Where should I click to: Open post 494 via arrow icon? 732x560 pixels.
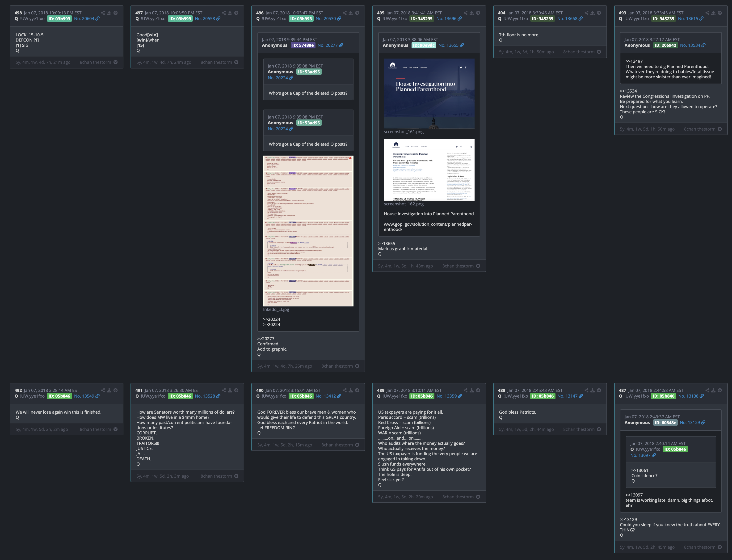(599, 13)
